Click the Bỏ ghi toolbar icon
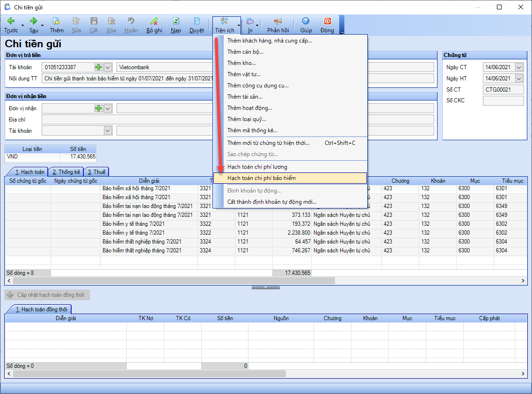 (154, 21)
